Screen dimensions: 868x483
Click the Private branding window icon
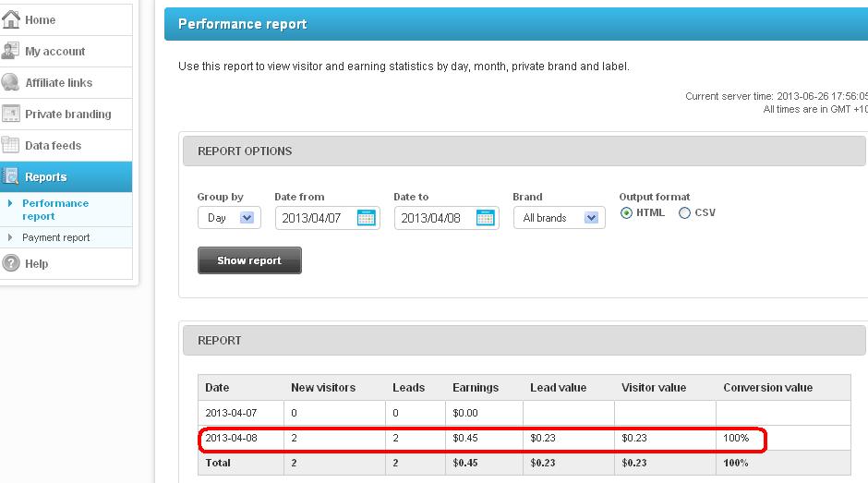[x=10, y=114]
